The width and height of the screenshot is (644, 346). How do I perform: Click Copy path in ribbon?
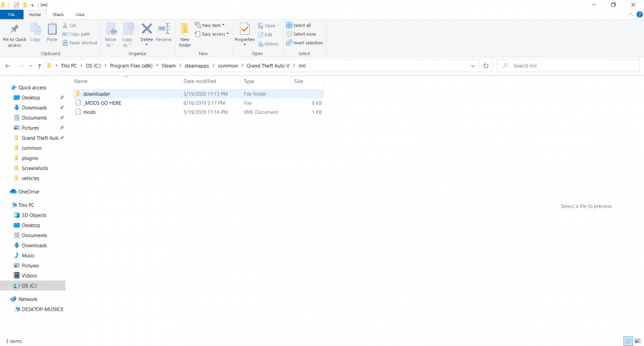point(76,34)
